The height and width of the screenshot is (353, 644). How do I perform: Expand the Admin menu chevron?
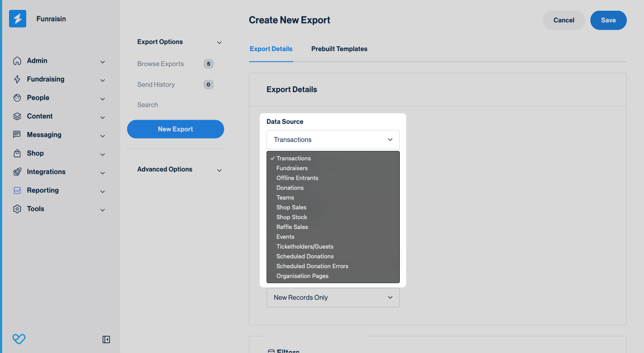pos(103,62)
